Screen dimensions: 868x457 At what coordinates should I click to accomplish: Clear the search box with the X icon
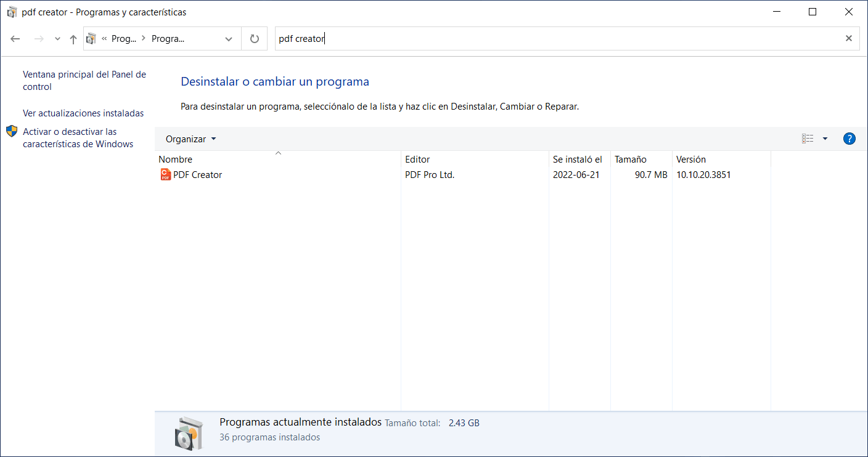point(849,38)
